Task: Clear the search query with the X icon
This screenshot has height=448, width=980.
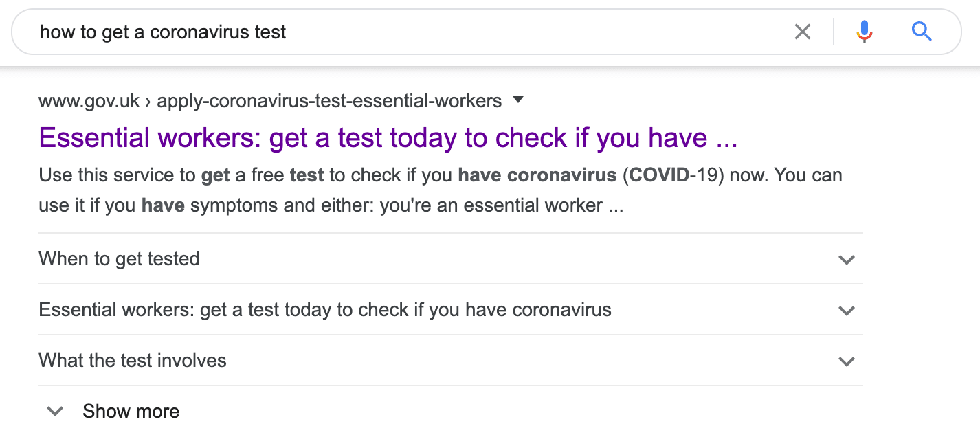Action: pyautogui.click(x=802, y=32)
